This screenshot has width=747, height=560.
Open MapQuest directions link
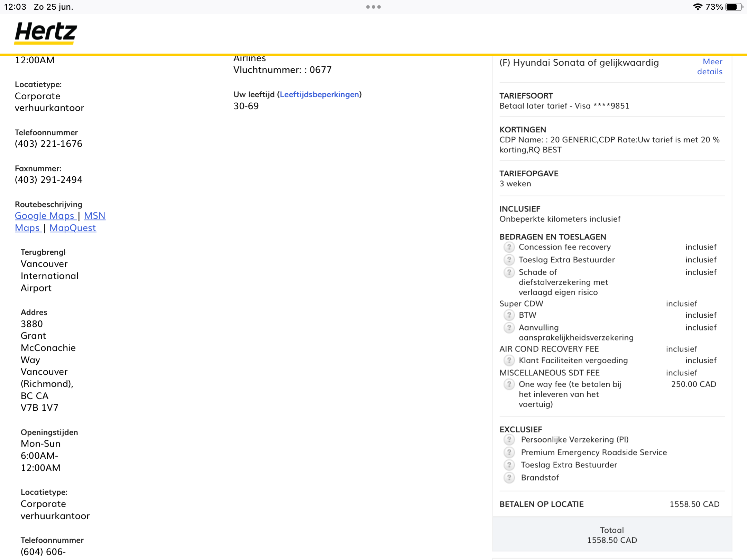[73, 228]
